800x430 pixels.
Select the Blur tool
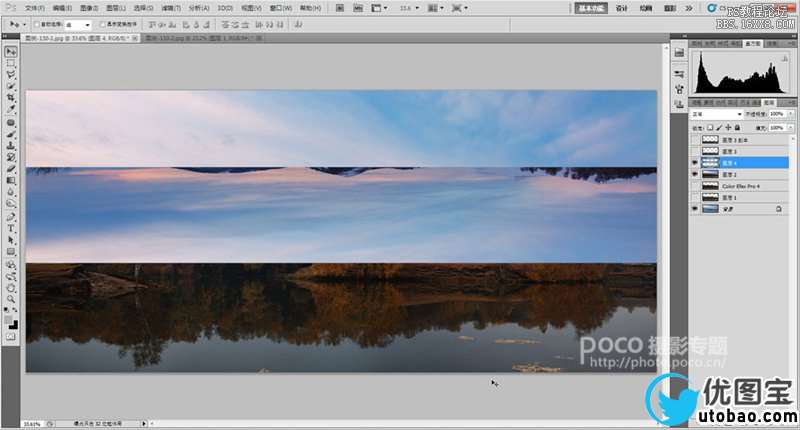11,192
